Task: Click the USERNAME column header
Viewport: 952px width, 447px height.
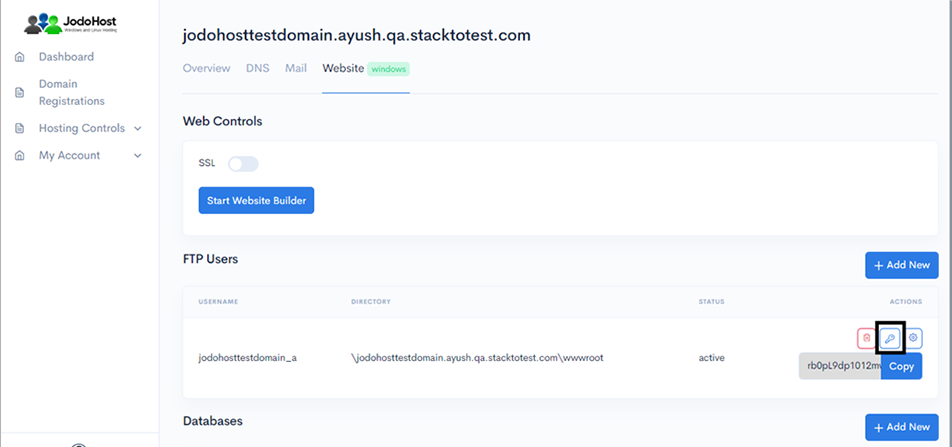Action: click(218, 302)
